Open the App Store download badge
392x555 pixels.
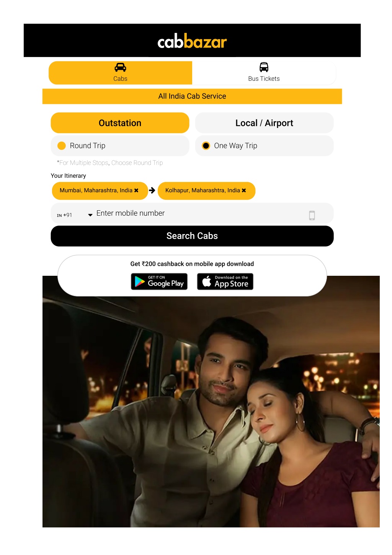(225, 282)
